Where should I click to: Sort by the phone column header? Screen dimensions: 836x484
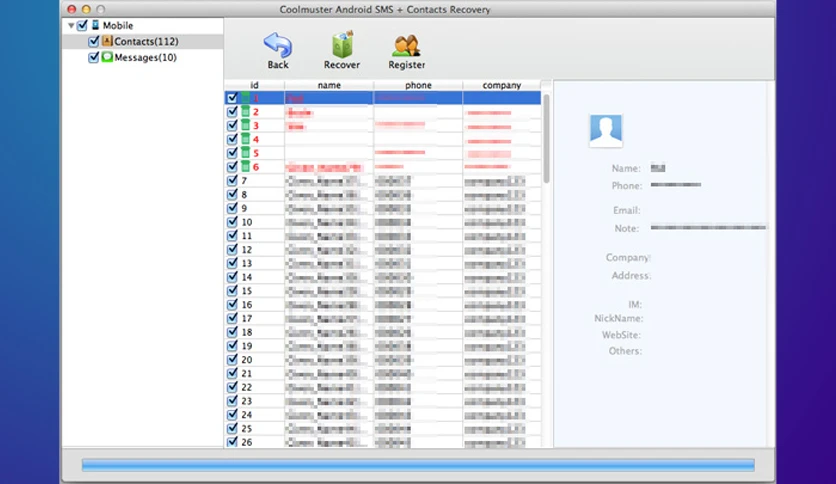click(418, 85)
